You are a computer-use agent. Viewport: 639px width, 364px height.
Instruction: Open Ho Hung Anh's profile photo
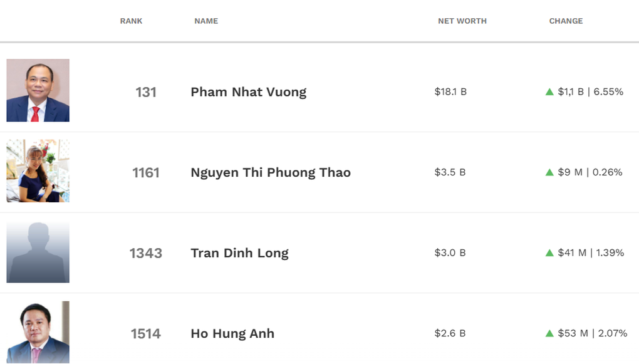point(38,332)
